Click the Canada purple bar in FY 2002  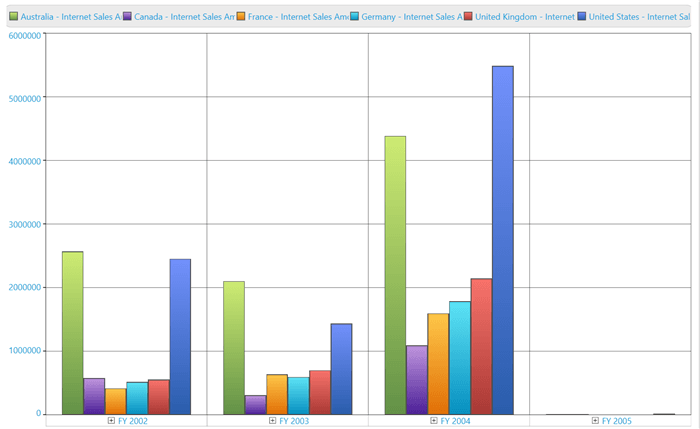(94, 396)
